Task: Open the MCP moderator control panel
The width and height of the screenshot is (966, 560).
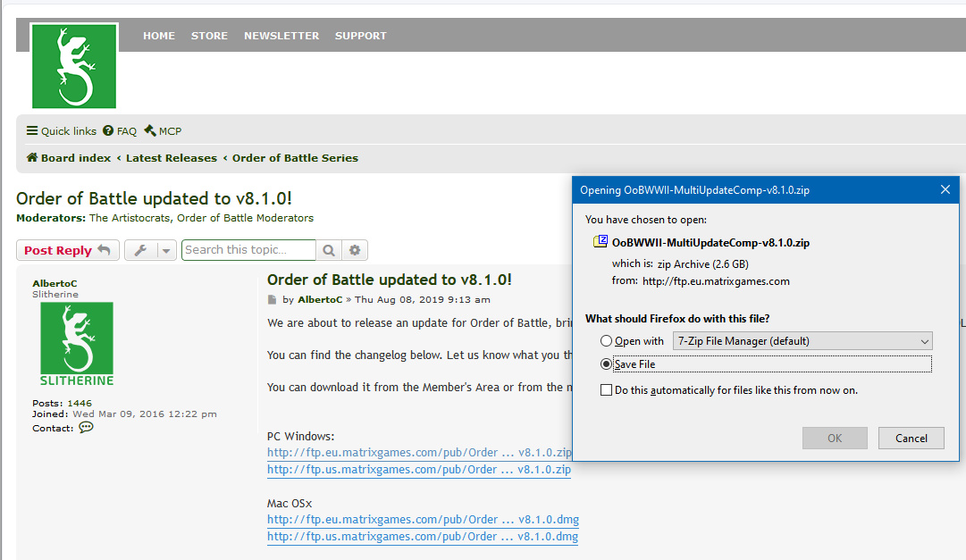Action: pyautogui.click(x=163, y=131)
